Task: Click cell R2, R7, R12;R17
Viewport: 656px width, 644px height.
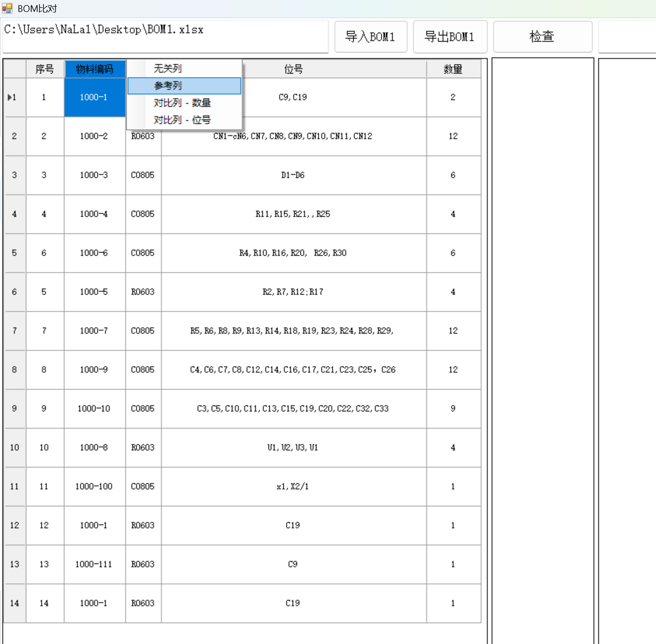Action: (294, 292)
